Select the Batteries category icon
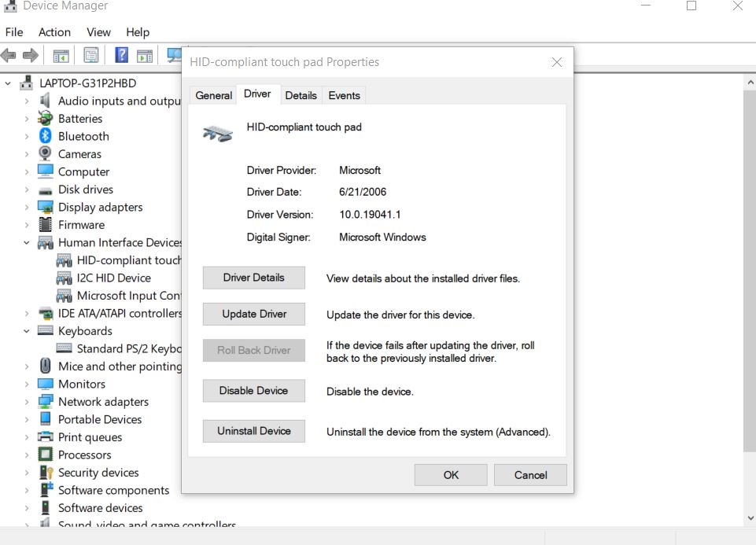Viewport: 756px width, 545px height. 46,119
